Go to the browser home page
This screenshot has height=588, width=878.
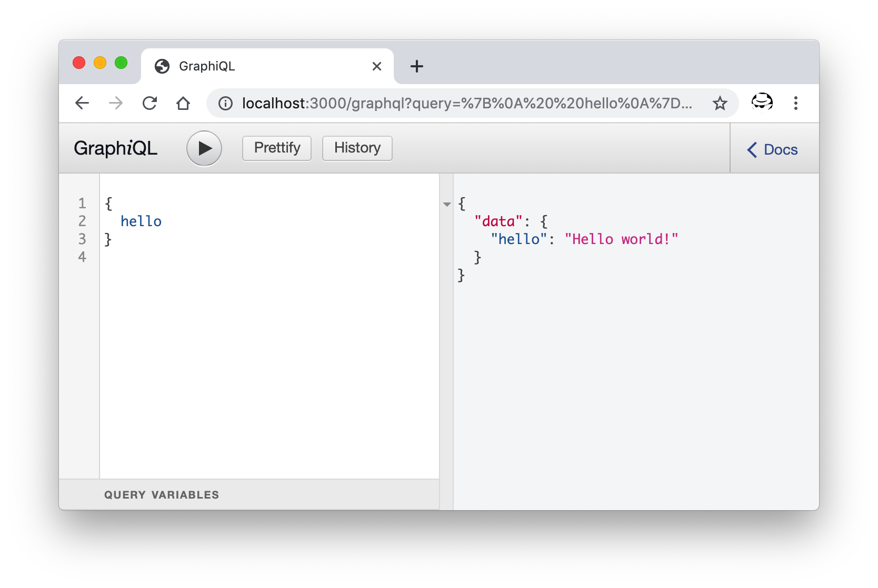point(183,103)
